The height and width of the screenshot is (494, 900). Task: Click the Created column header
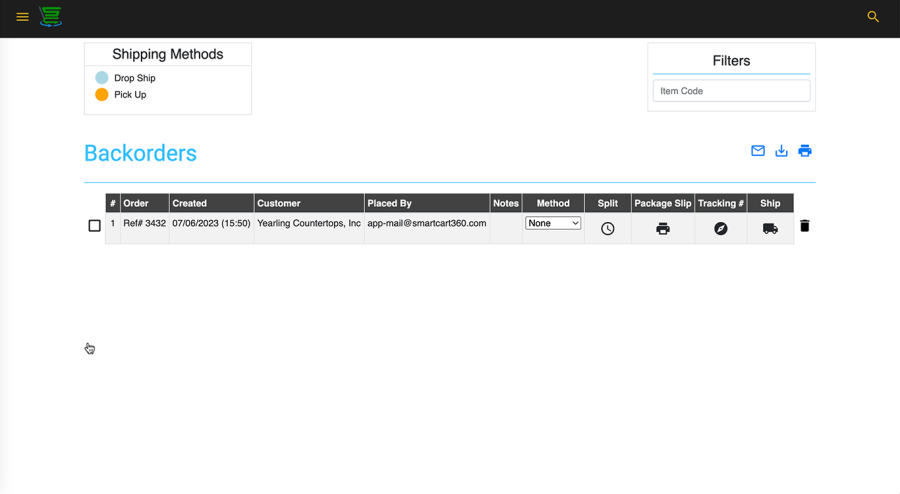point(190,203)
